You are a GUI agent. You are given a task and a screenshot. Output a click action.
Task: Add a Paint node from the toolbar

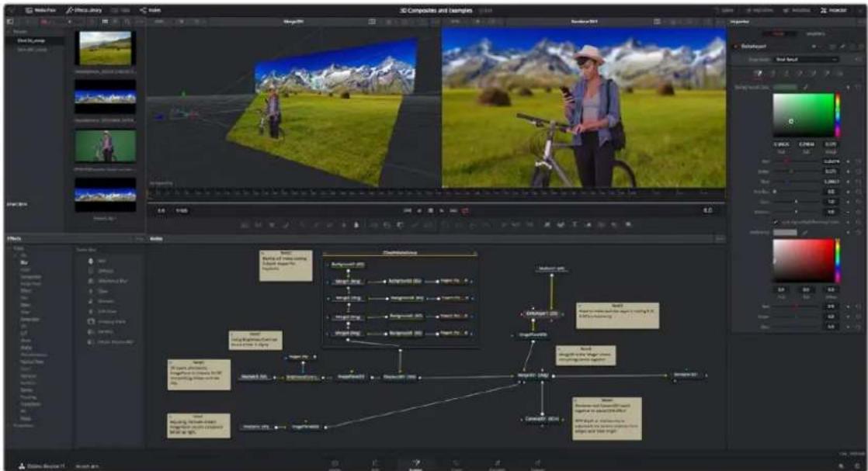[x=286, y=225]
